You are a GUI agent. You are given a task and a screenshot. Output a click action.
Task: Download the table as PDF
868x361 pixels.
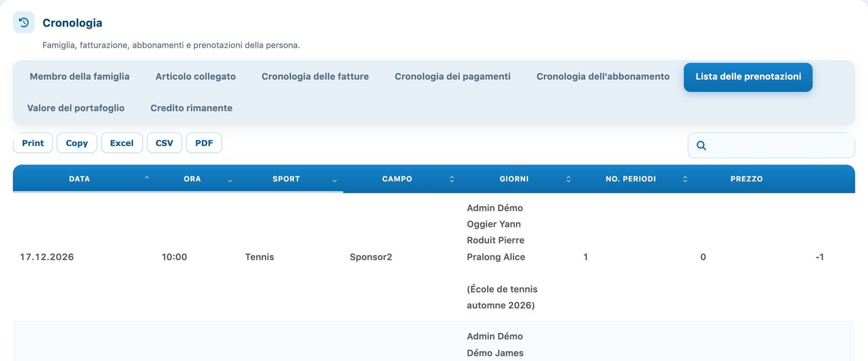point(204,143)
